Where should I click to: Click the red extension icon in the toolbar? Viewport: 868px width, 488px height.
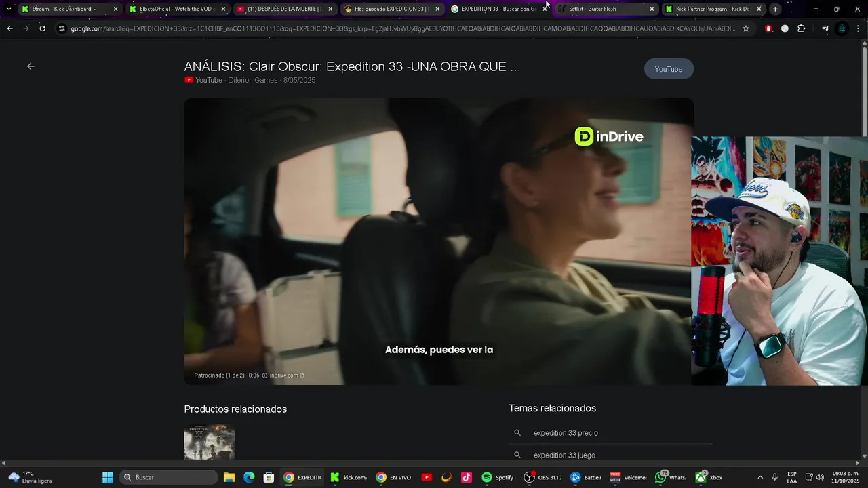768,28
